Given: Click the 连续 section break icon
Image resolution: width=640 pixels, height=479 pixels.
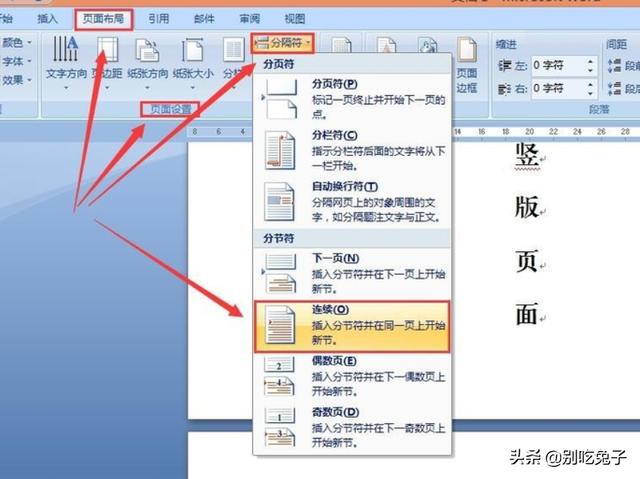Looking at the screenshot, I should tap(280, 325).
